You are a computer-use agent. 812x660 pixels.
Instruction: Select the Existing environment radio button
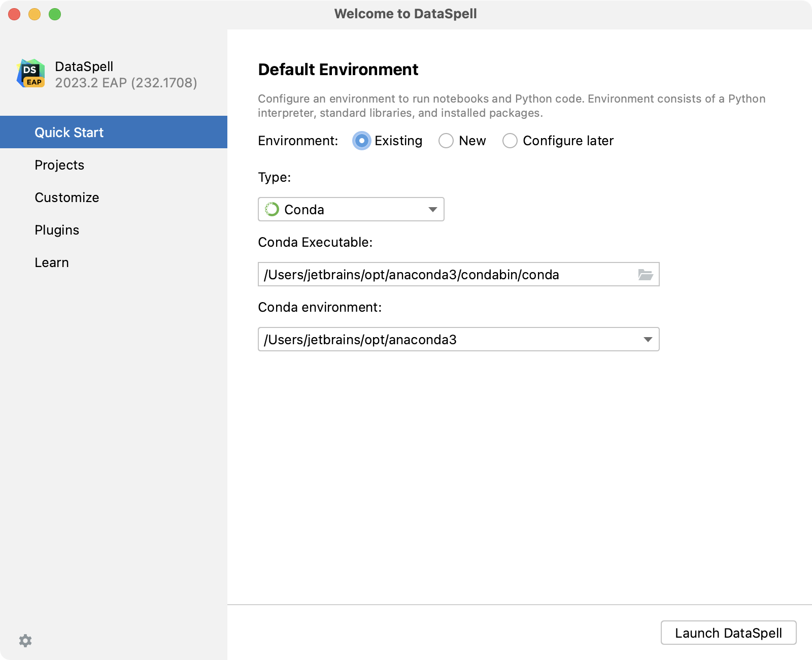(x=361, y=141)
